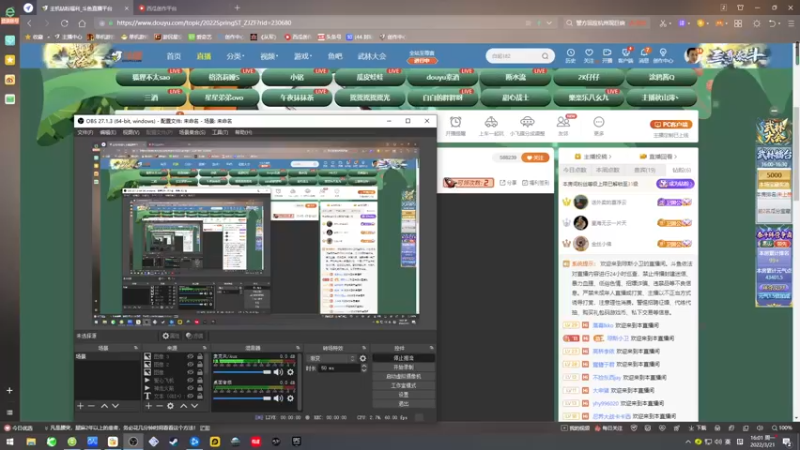Click the Douyu search magnifier icon
The image size is (800, 450).
[x=545, y=56]
